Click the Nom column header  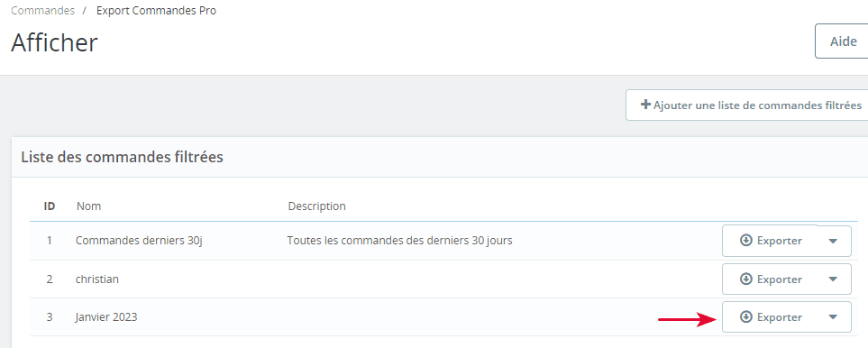pos(88,206)
